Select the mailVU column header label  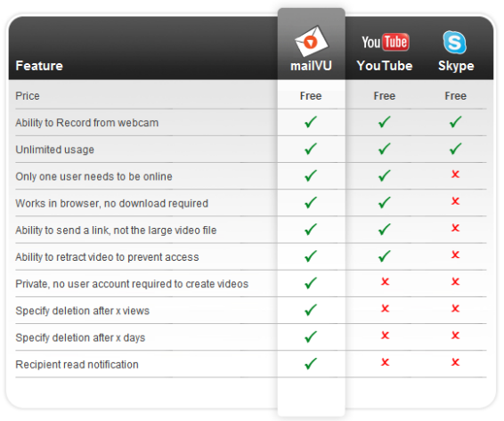tap(311, 66)
